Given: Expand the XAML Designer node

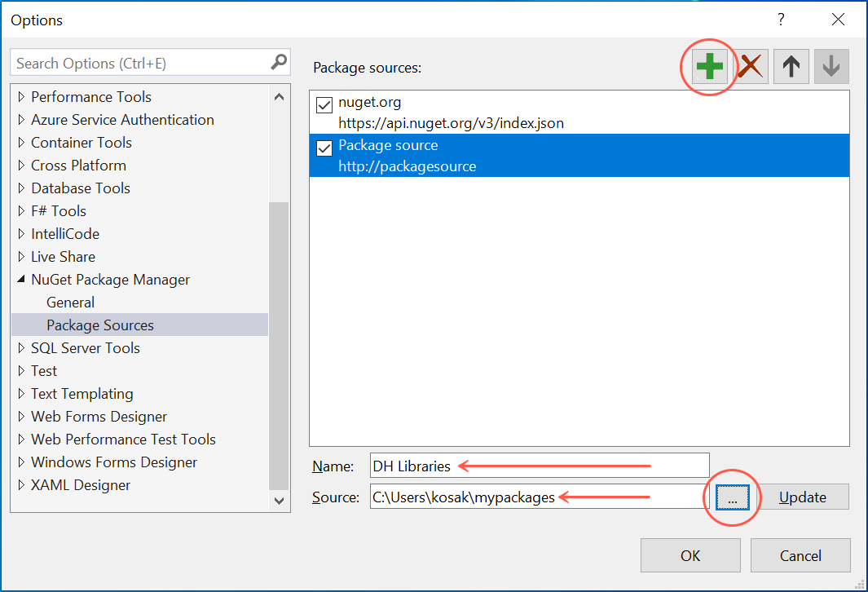Looking at the screenshot, I should click(21, 485).
